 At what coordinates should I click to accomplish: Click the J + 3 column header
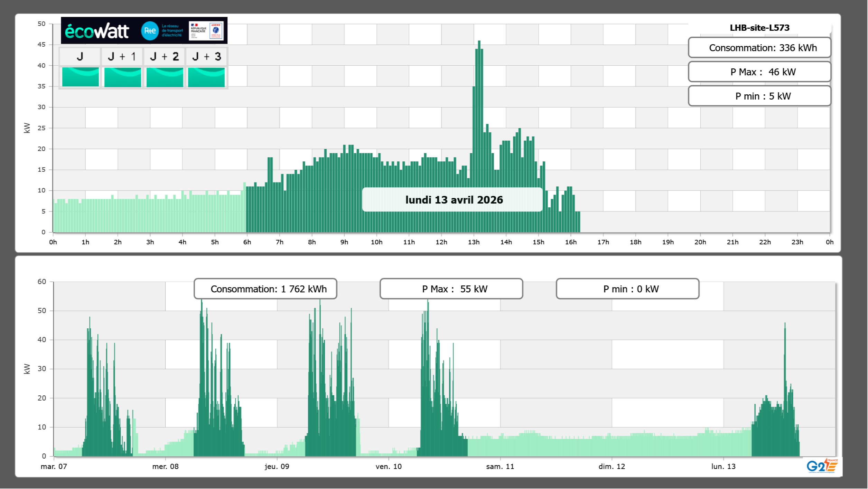pos(206,56)
